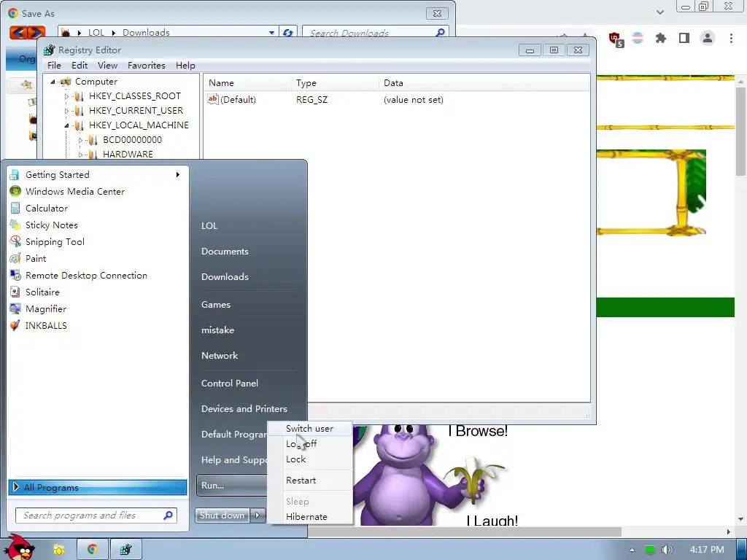747x560 pixels.
Task: Click the green tray status icon
Action: click(650, 550)
